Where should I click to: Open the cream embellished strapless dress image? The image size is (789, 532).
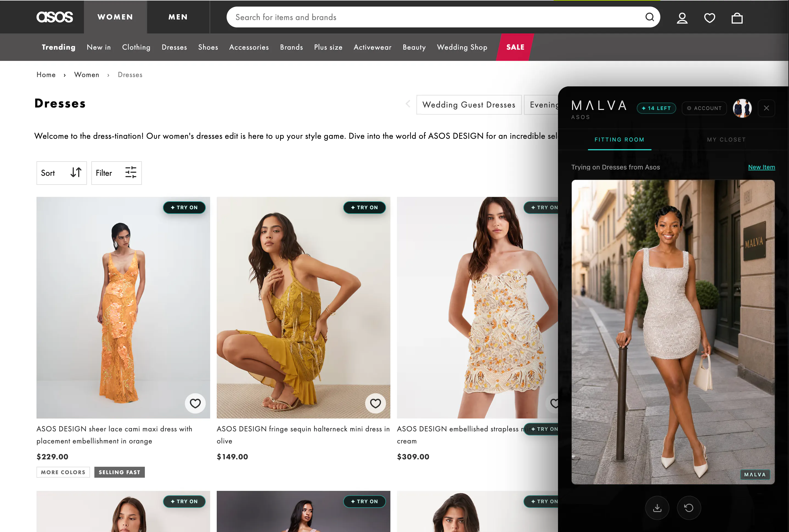point(477,307)
